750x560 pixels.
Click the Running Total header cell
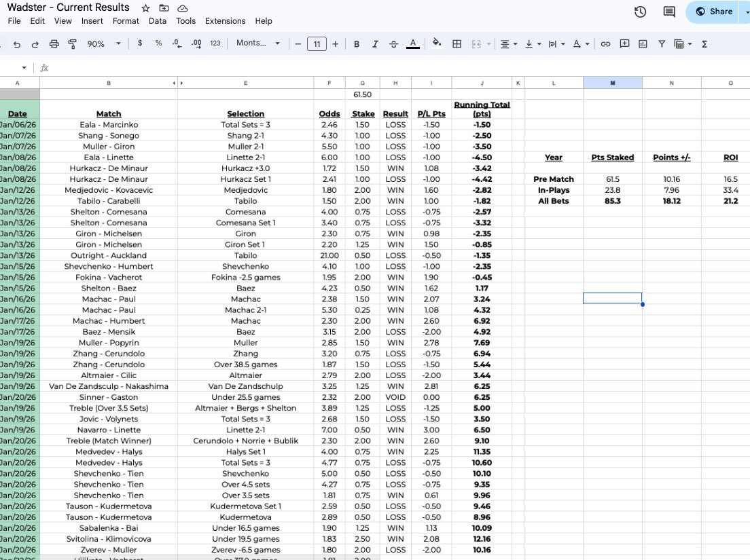[482, 109]
